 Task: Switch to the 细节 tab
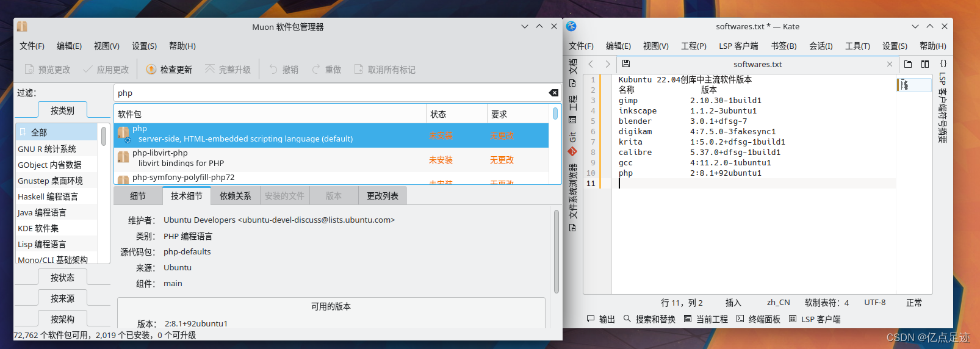coord(137,196)
